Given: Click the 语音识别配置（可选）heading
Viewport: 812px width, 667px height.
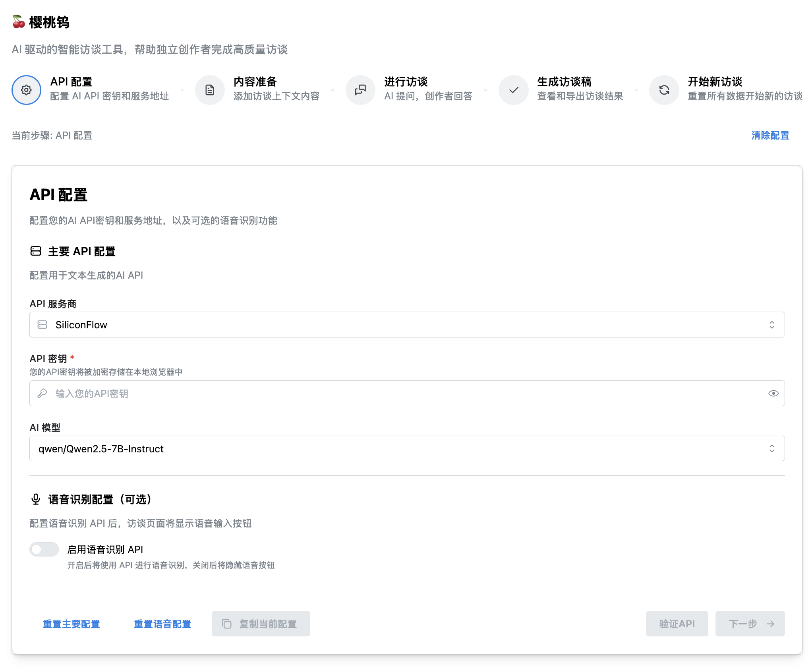Looking at the screenshot, I should [99, 499].
